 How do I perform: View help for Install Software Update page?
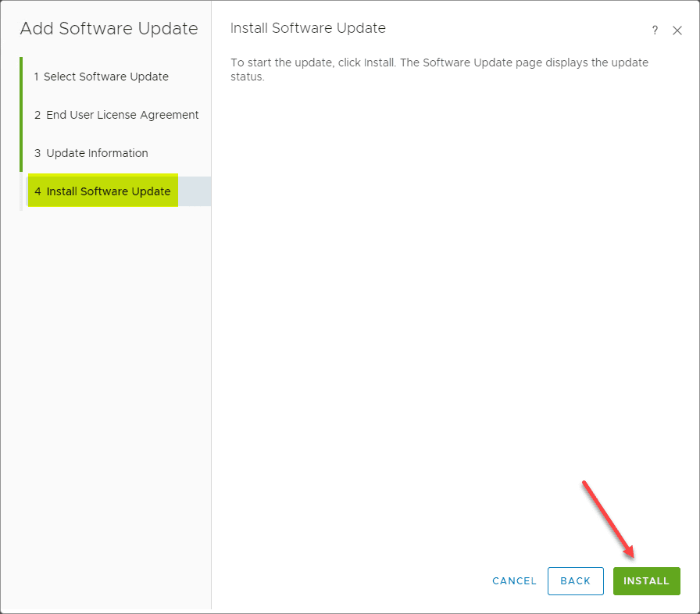pyautogui.click(x=655, y=30)
